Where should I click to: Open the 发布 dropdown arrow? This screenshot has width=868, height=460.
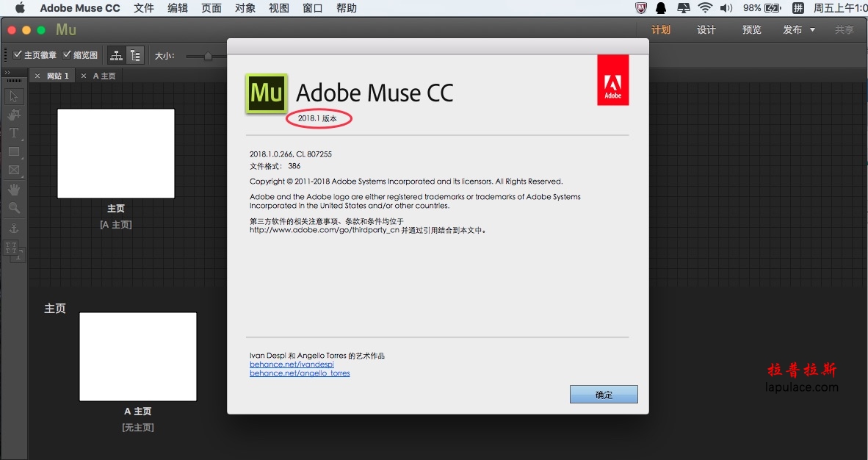pyautogui.click(x=813, y=30)
